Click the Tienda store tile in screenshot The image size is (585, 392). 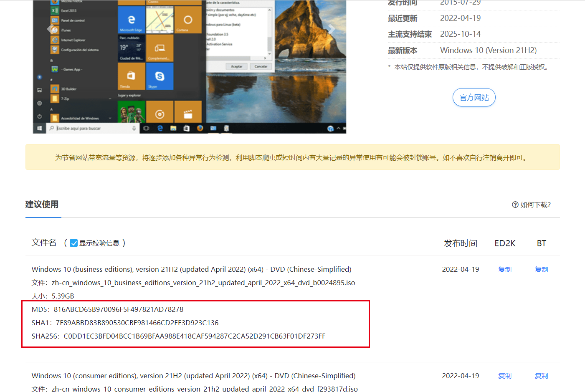point(131,76)
